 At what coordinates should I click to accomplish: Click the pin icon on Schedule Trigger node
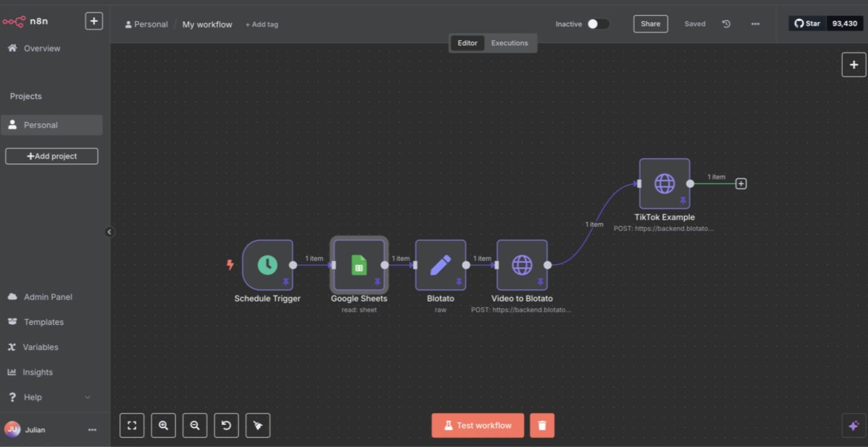pos(286,282)
